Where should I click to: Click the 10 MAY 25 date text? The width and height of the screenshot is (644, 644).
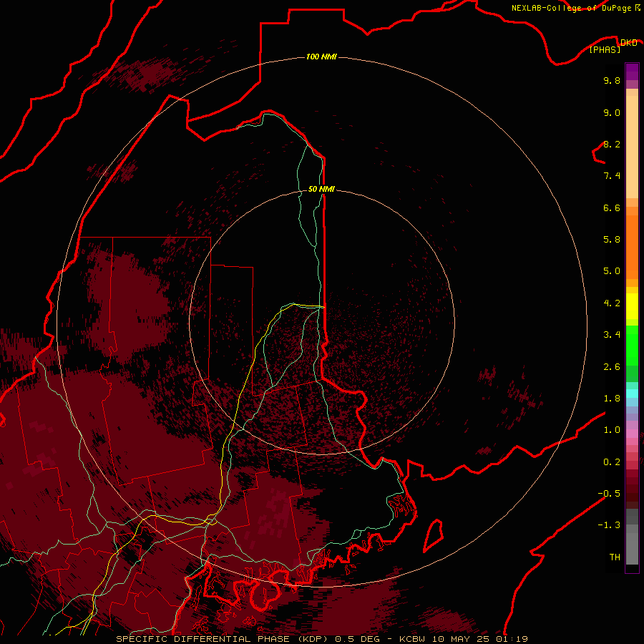point(461,639)
